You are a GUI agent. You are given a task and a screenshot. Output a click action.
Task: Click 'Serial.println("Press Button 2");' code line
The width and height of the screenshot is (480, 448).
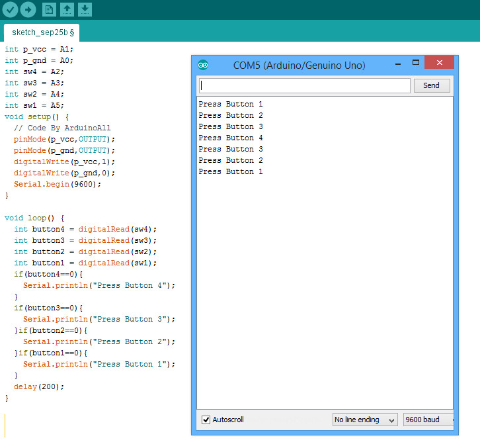(x=99, y=341)
